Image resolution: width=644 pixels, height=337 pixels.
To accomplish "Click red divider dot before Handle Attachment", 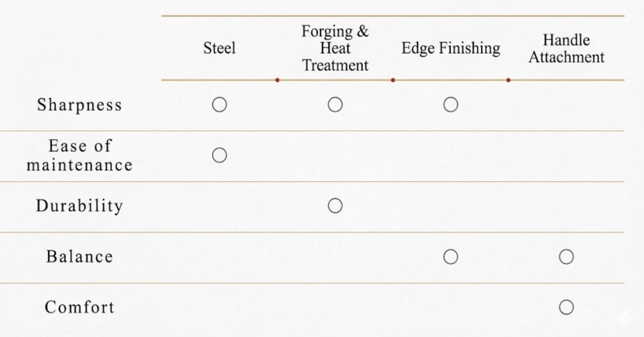I will click(x=508, y=80).
